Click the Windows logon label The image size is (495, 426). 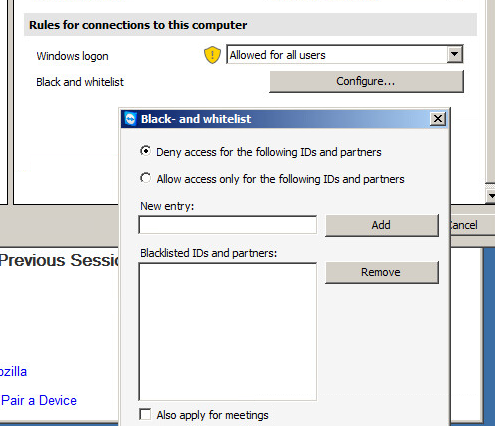72,56
